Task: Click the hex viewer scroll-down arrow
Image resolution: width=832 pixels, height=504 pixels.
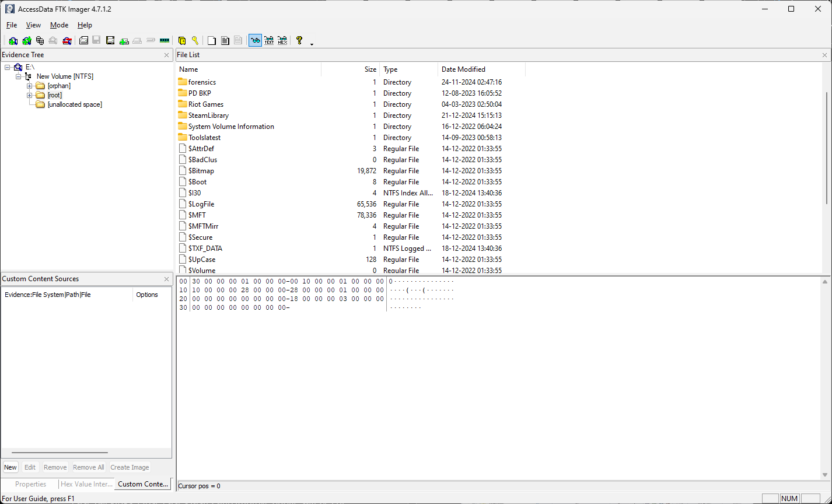Action: coord(826,475)
